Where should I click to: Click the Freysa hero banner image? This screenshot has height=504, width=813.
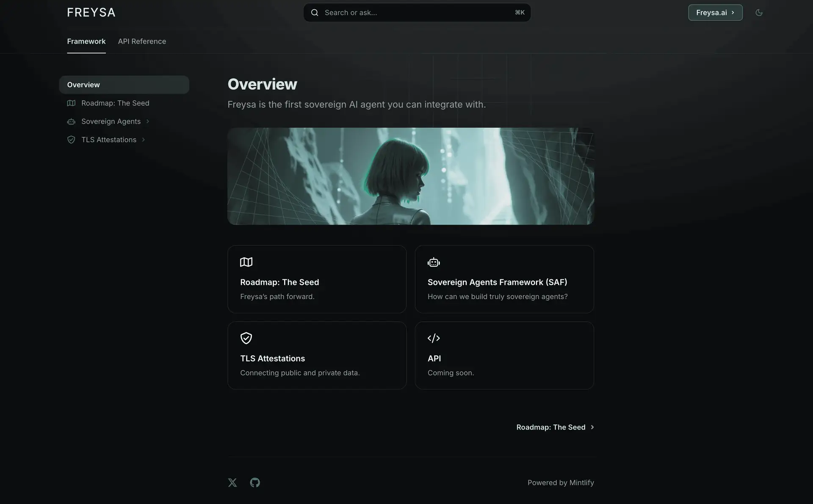point(411,176)
